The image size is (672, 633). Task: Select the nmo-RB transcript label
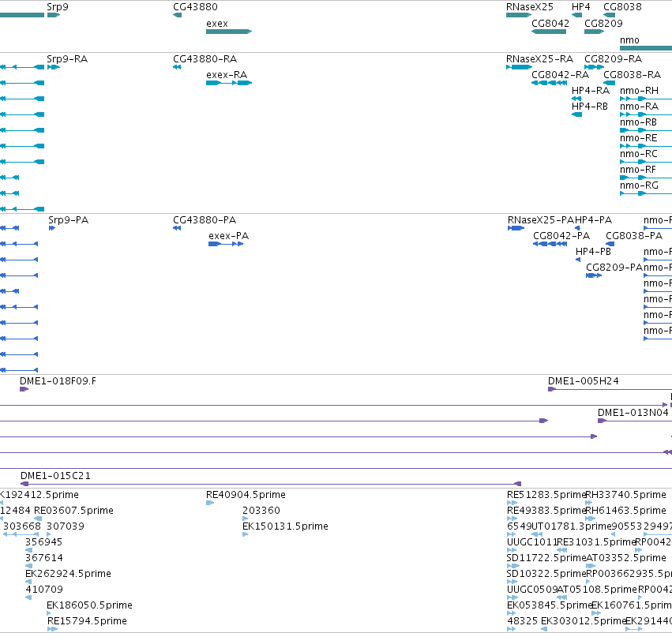[638, 122]
